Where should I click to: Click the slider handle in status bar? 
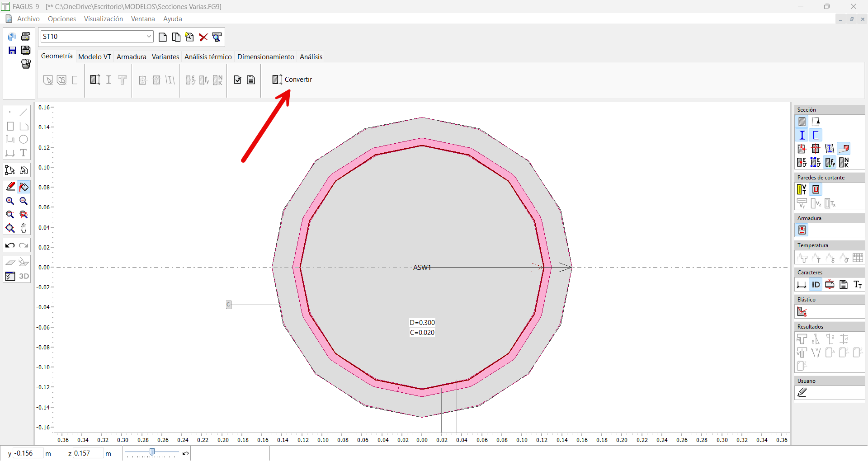click(152, 452)
